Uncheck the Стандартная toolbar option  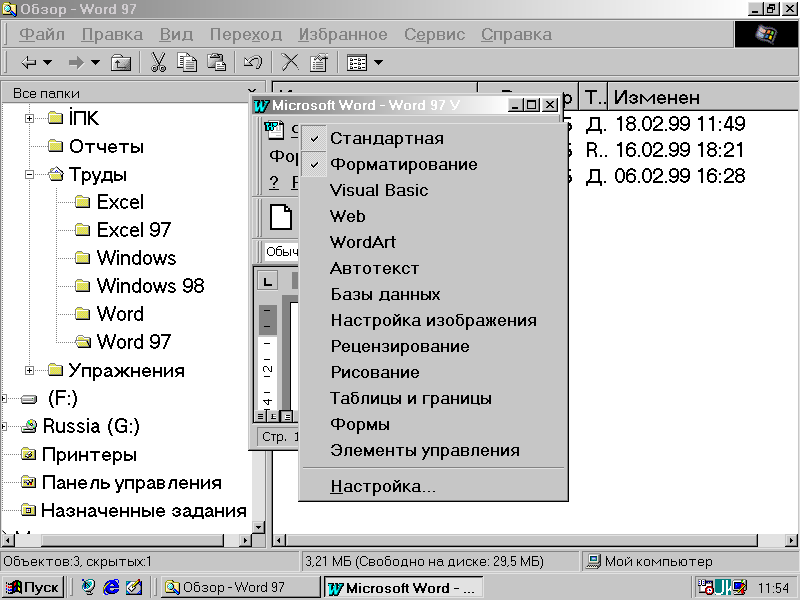coord(433,138)
